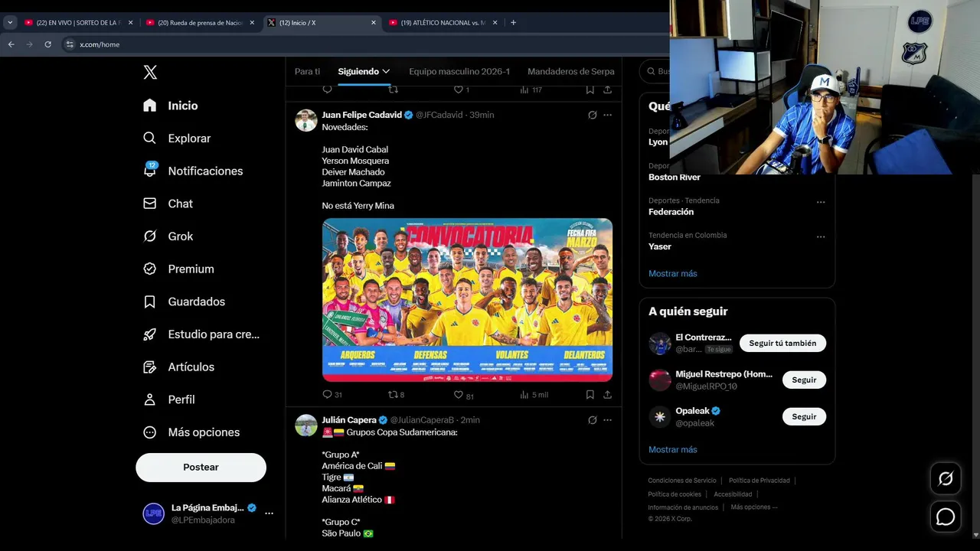Reply to Cadavid's post with 31 replies

click(332, 395)
